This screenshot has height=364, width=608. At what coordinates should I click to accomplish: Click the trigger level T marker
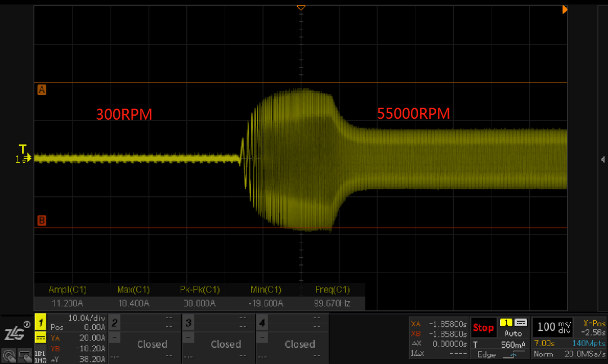(x=23, y=149)
